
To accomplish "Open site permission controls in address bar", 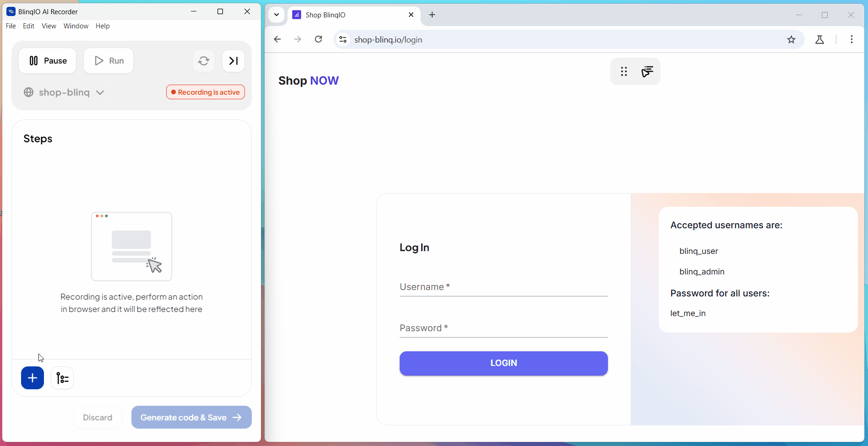I will click(342, 39).
